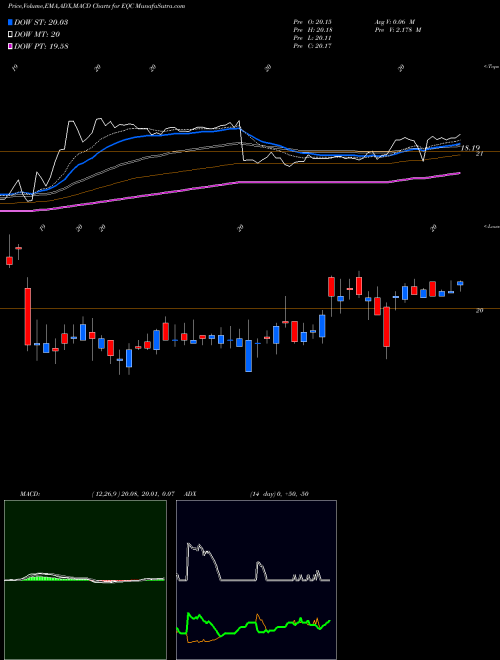Click the '<Tops' label at the right edge
The image size is (500, 660).
(x=492, y=67)
